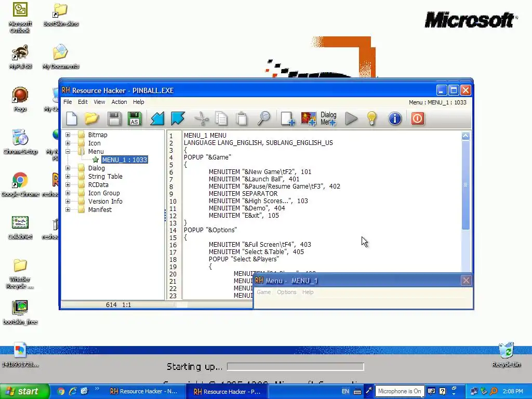Click the Copy pages icon

[x=221, y=119]
